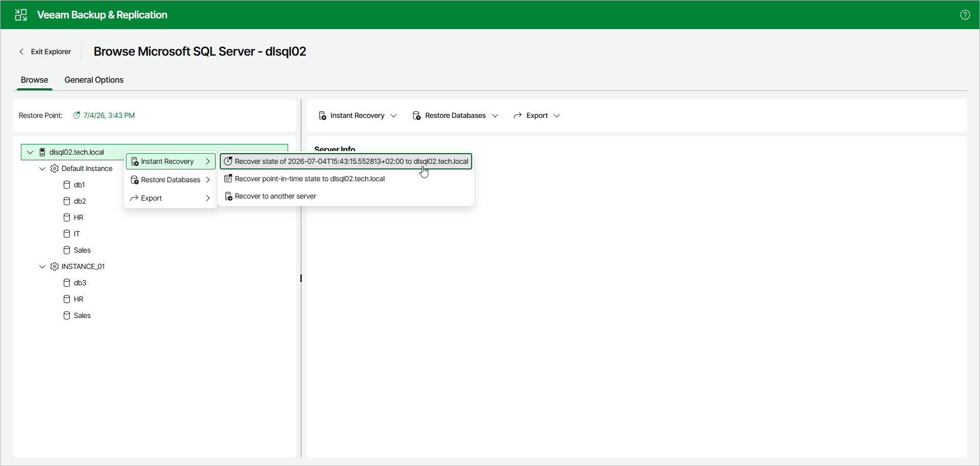Click context menu Restore Databases icon
Image resolution: width=980 pixels, height=466 pixels.
coord(135,180)
